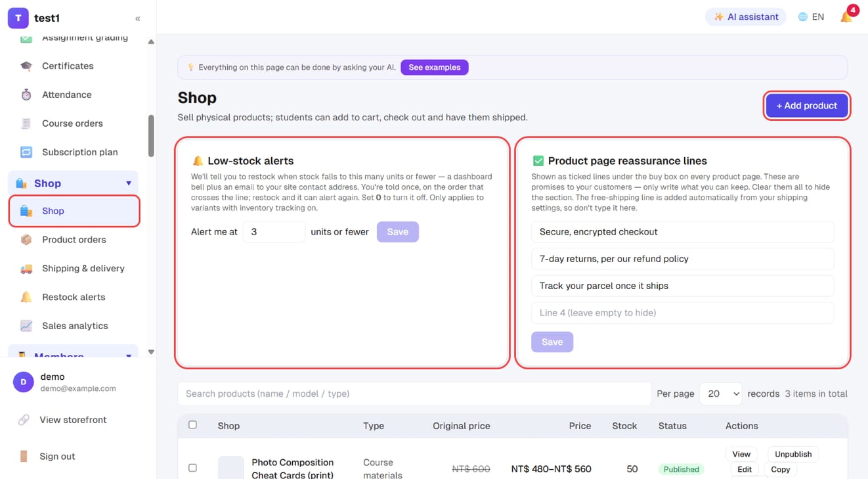The height and width of the screenshot is (479, 868).
Task: Expand the Members section arrow
Action: pos(129,355)
